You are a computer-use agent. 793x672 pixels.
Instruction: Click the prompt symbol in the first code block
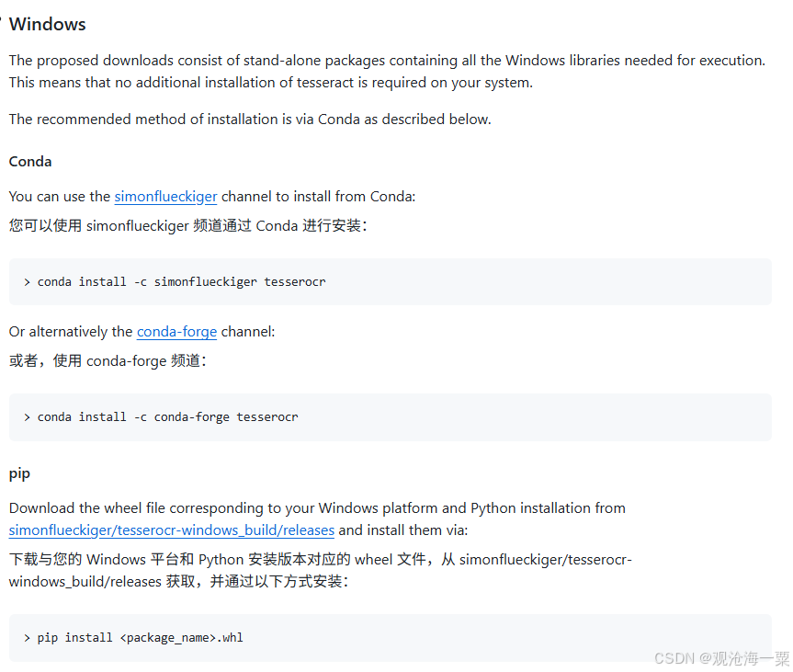pyautogui.click(x=26, y=281)
